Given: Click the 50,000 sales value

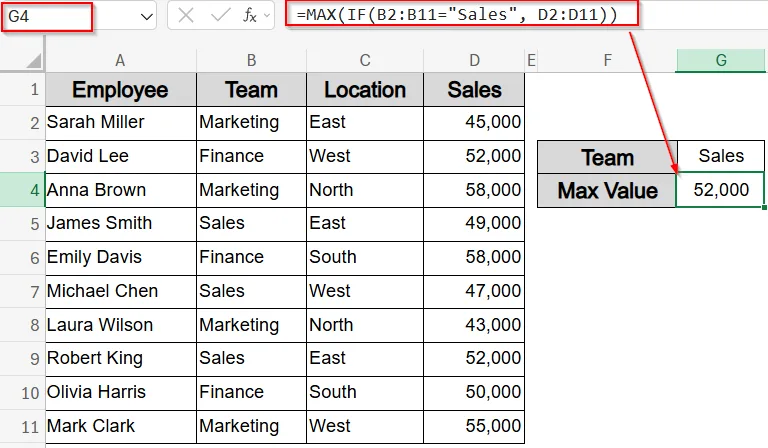Looking at the screenshot, I should (474, 392).
